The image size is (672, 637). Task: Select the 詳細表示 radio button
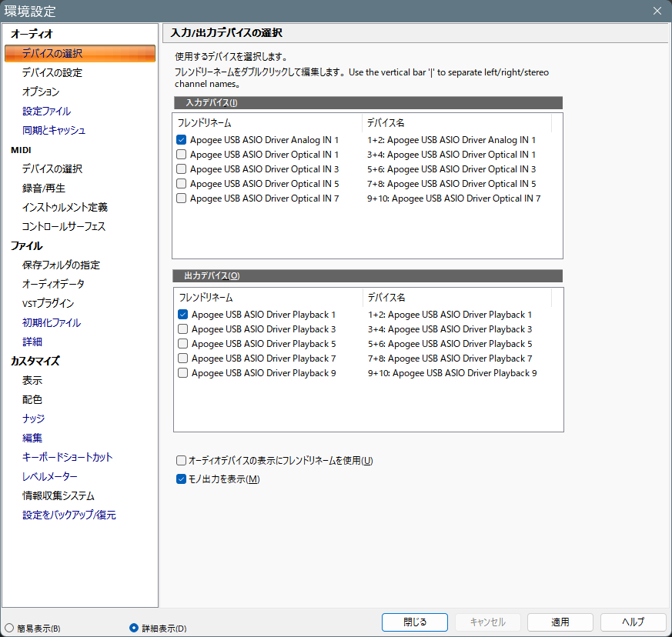click(134, 628)
